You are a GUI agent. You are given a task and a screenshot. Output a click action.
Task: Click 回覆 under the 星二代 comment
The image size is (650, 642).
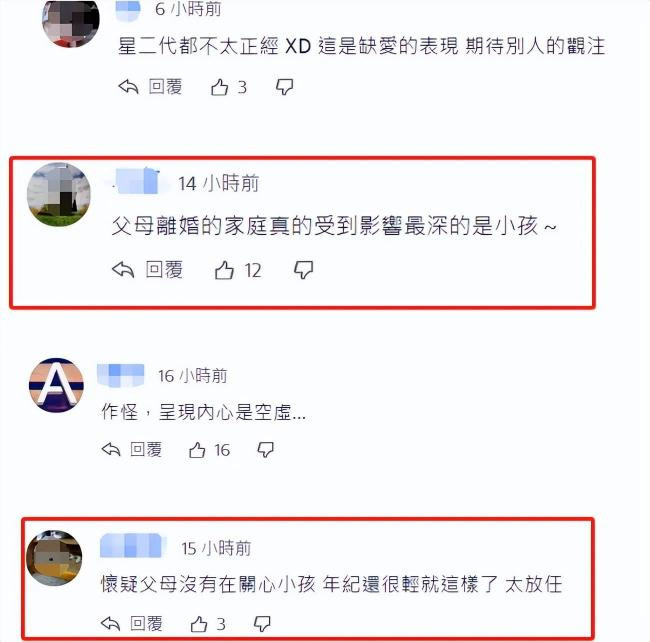(165, 87)
